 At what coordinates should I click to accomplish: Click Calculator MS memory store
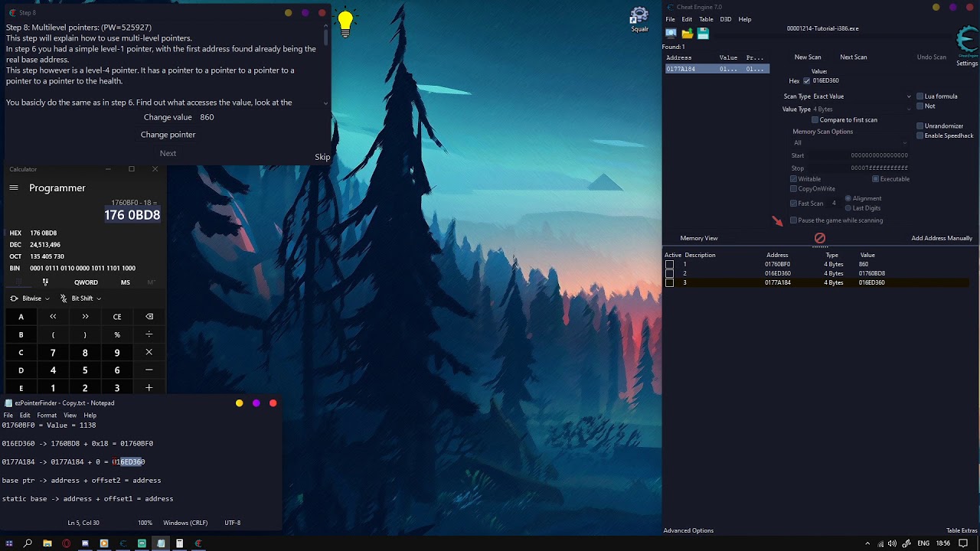[126, 282]
